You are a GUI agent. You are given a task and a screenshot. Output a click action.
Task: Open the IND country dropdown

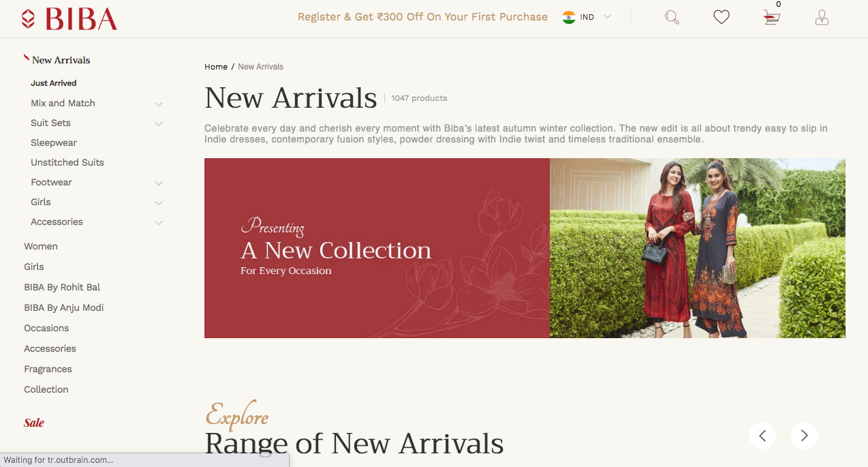click(x=587, y=17)
